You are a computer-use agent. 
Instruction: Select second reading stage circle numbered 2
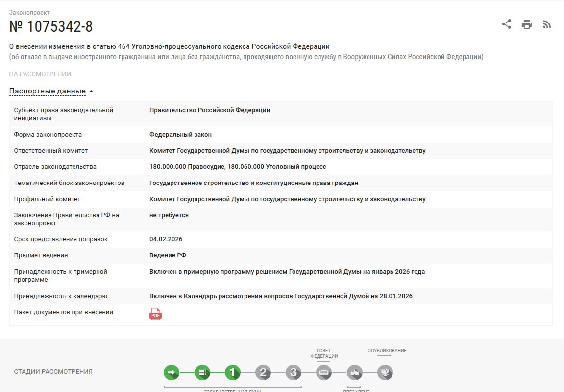pyautogui.click(x=263, y=372)
